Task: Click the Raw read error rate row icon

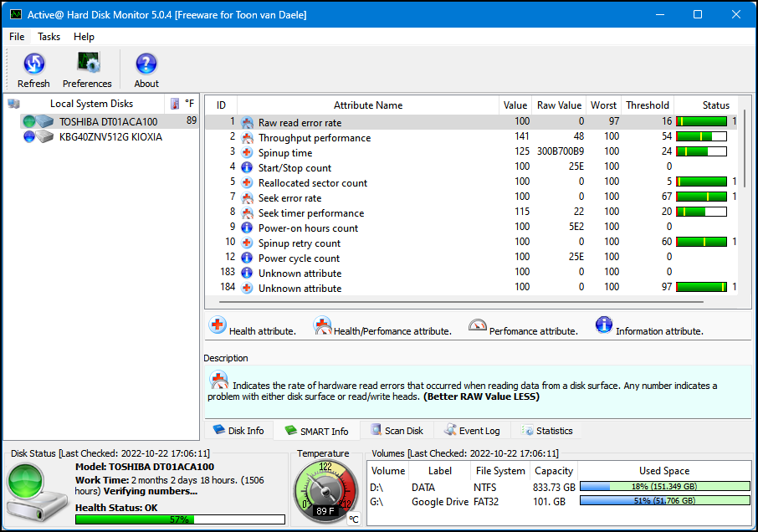Action: 247,123
